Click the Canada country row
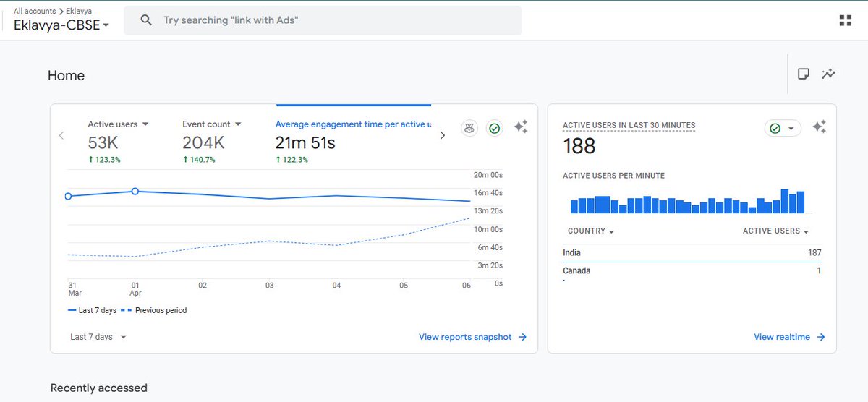The image size is (868, 402). (x=692, y=271)
